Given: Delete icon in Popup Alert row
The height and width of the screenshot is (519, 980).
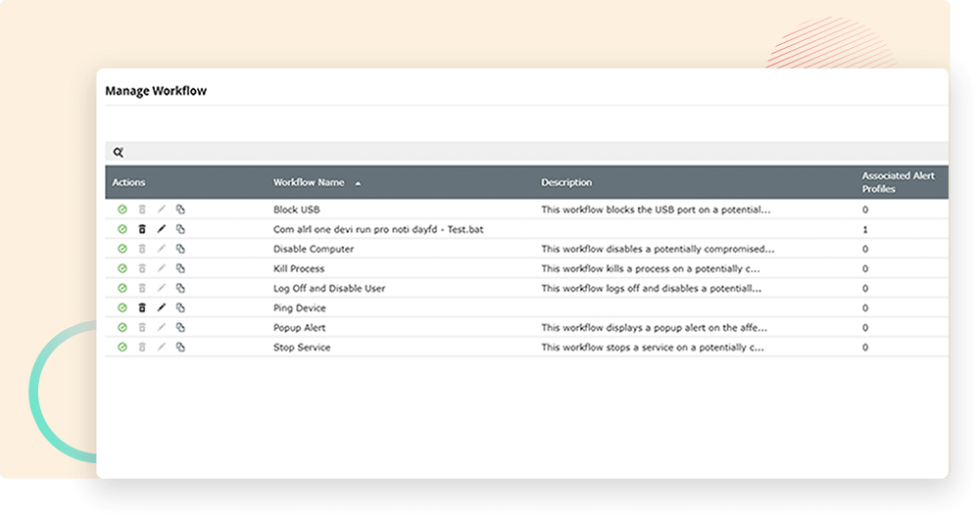Looking at the screenshot, I should coord(142,327).
